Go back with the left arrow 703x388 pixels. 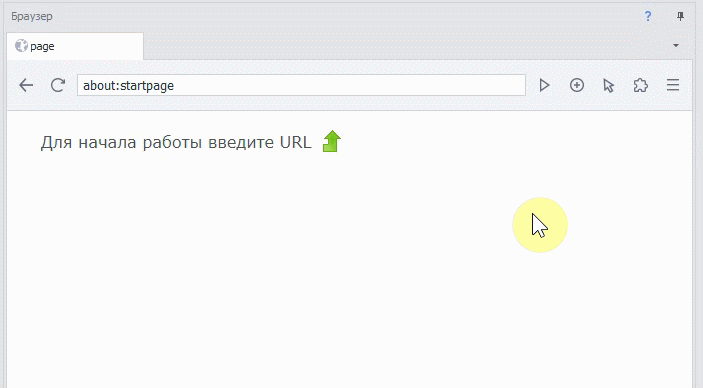coord(26,85)
